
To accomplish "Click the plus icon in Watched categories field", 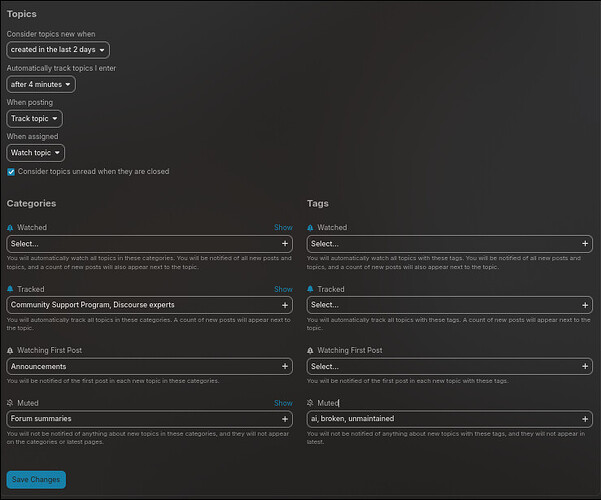I will click(x=285, y=243).
